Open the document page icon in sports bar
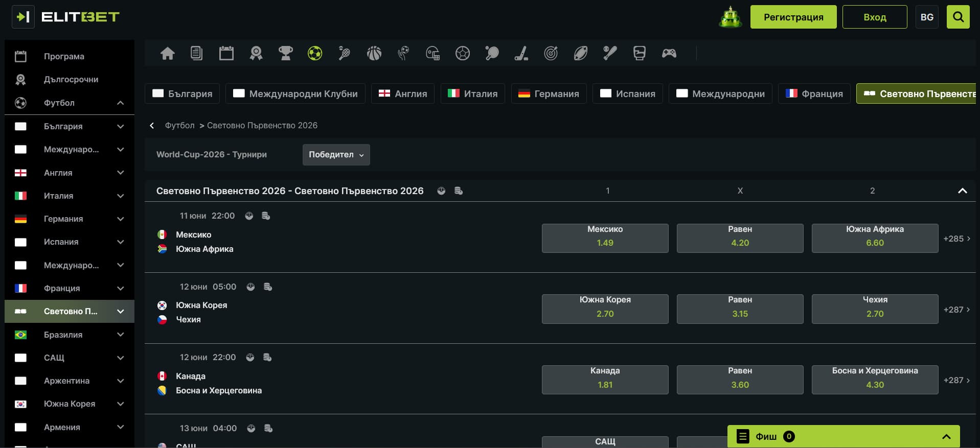Screen dimensions: 980x448 pos(197,53)
